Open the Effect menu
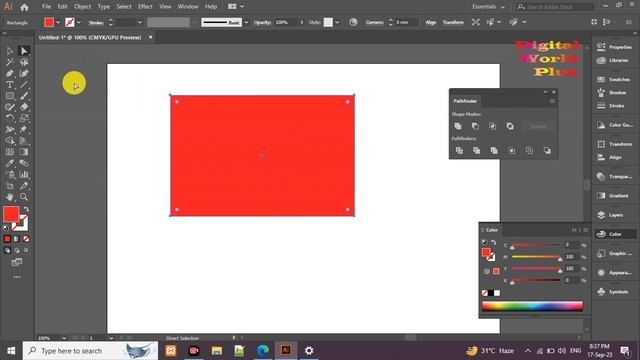 [145, 7]
